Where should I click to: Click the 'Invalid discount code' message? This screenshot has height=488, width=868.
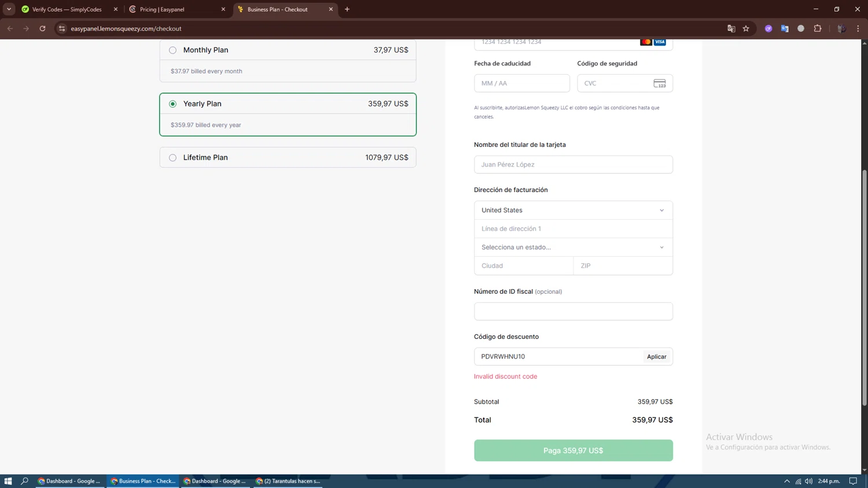(x=505, y=376)
